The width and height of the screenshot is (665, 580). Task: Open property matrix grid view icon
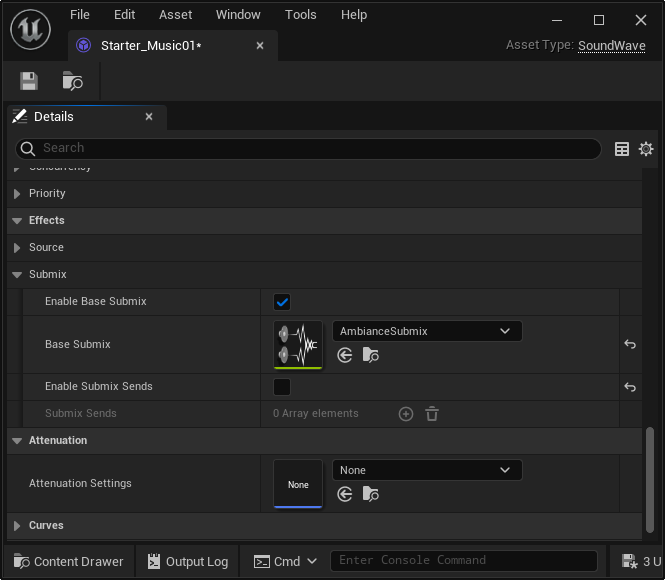point(622,149)
